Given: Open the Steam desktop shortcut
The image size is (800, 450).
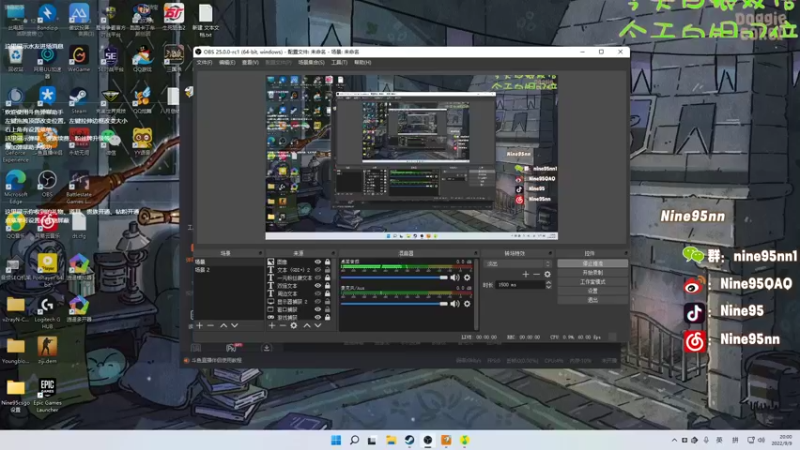Looking at the screenshot, I should 79,101.
